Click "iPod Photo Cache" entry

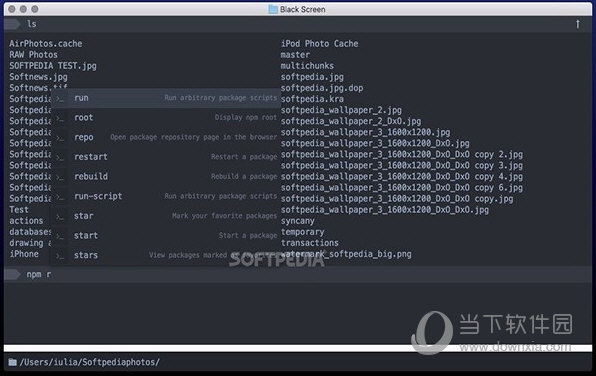pos(319,44)
